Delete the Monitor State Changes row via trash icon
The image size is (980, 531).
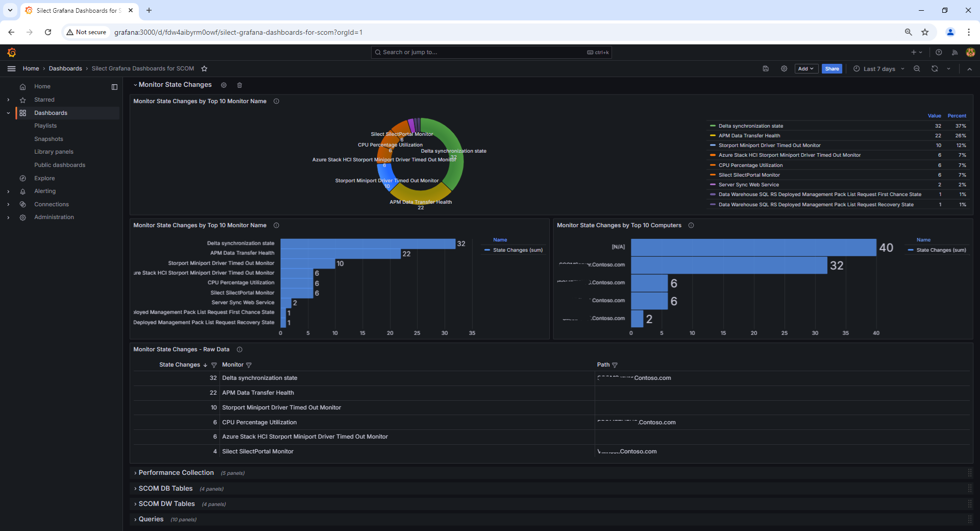pos(239,85)
